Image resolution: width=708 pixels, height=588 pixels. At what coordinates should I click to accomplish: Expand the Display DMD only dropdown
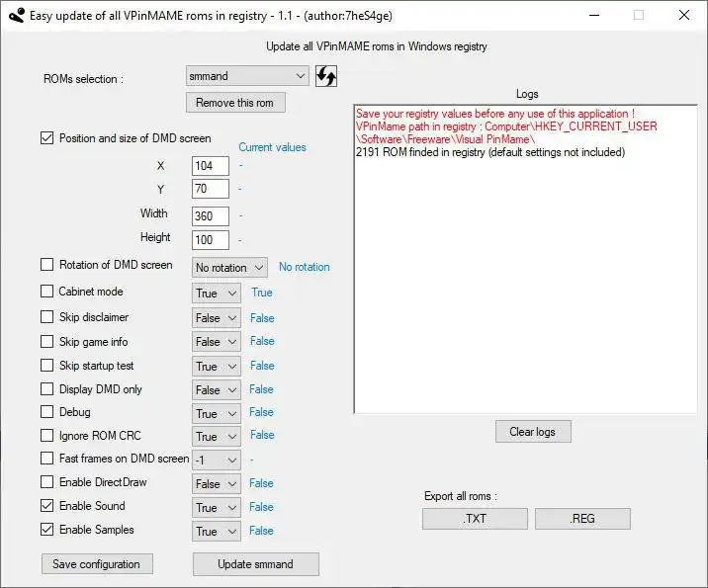[217, 390]
